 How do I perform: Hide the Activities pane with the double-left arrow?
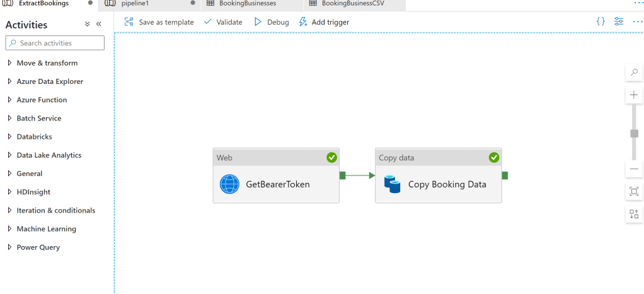tap(98, 24)
